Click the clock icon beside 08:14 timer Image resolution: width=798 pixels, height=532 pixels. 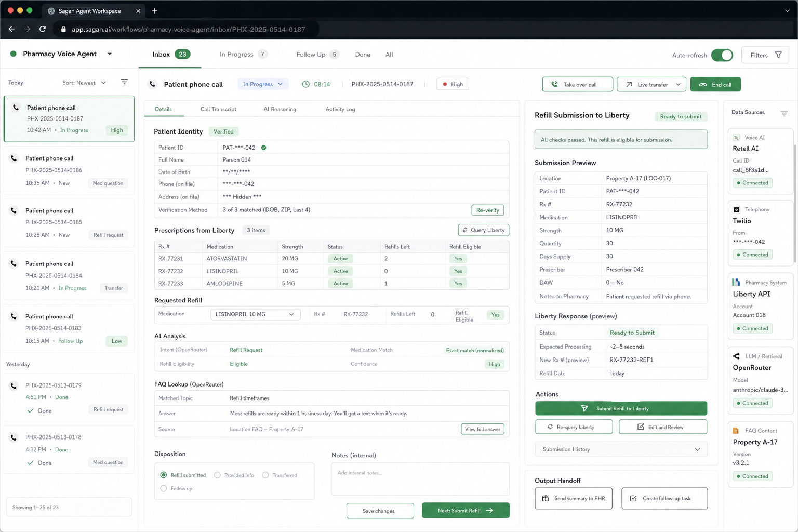(x=306, y=84)
